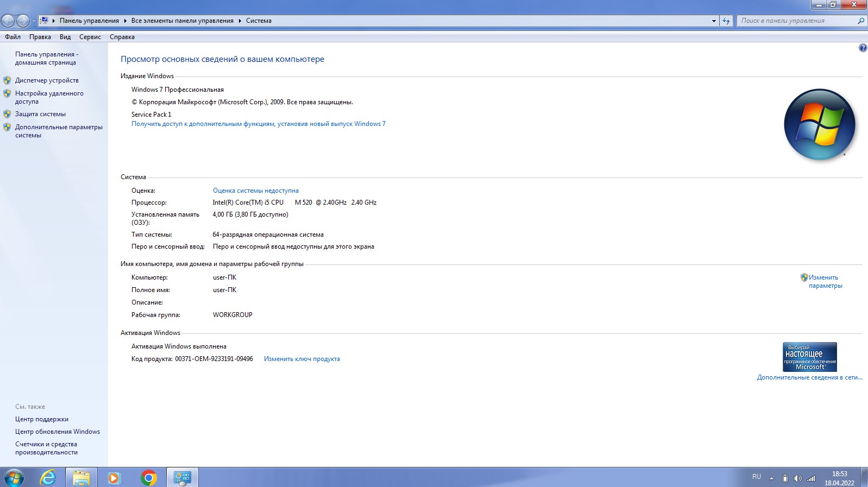Image resolution: width=868 pixels, height=487 pixels.
Task: Open 'Дополнительные параметры системы' link
Action: point(59,131)
